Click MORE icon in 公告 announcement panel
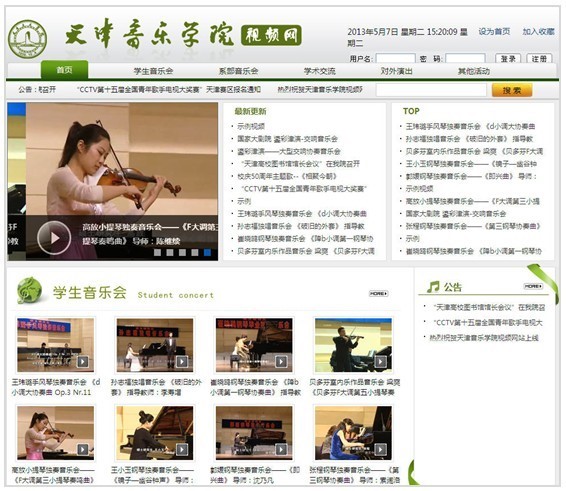The height and width of the screenshot is (491, 566). click(x=533, y=286)
